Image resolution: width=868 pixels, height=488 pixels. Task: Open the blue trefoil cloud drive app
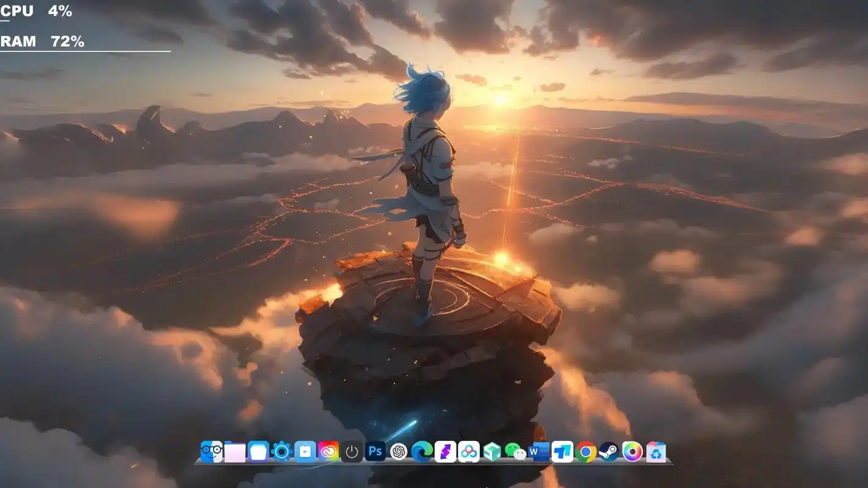click(469, 452)
